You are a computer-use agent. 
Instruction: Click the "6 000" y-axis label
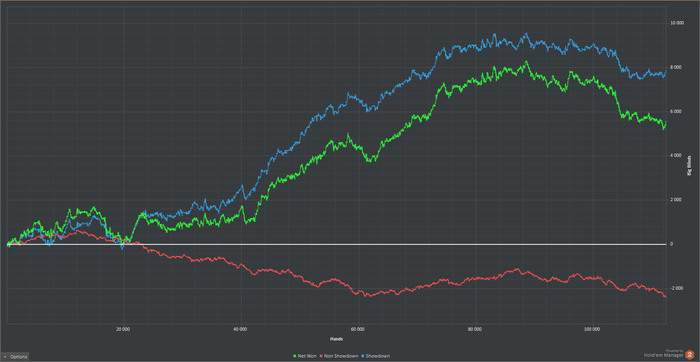[676, 112]
